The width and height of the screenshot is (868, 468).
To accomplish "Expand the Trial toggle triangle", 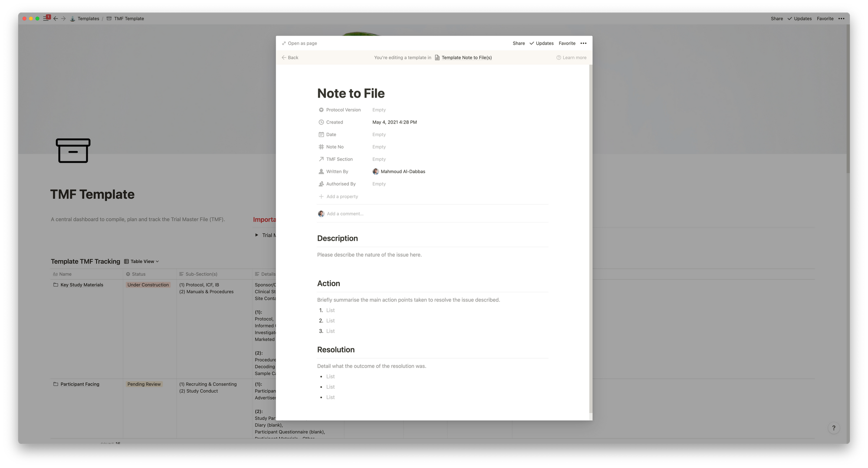I will (x=256, y=235).
